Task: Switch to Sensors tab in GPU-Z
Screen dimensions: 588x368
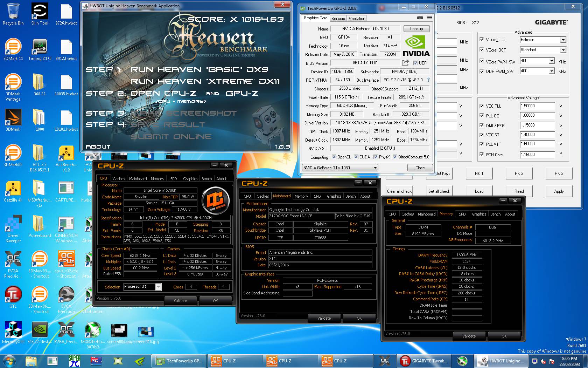Action: click(338, 19)
